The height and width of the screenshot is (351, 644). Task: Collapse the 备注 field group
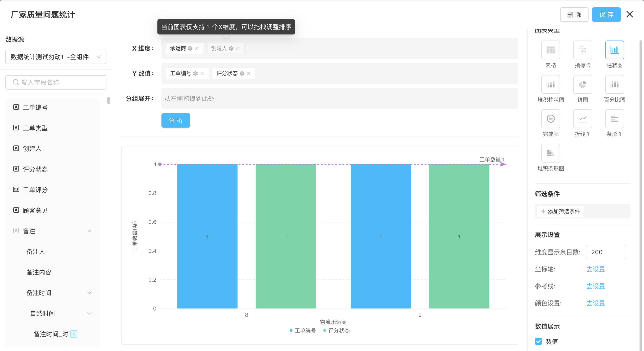point(89,231)
